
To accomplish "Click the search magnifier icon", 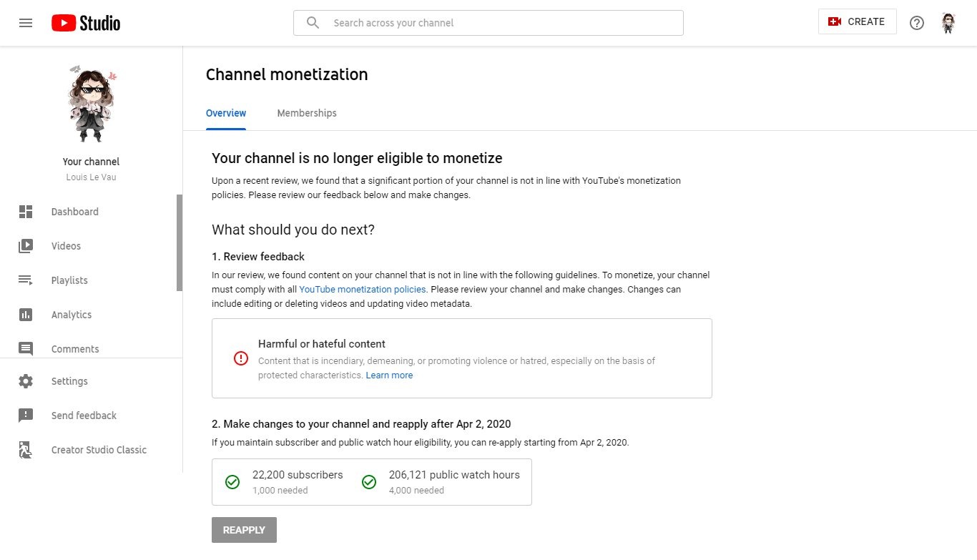I will click(313, 23).
